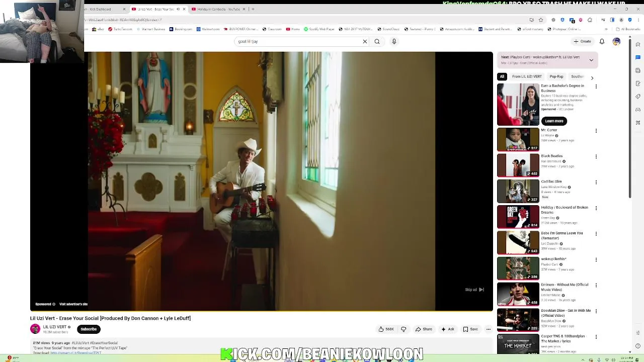Open the SoundCloud bookmark
Screen dimensions: 644x362
[388, 29]
